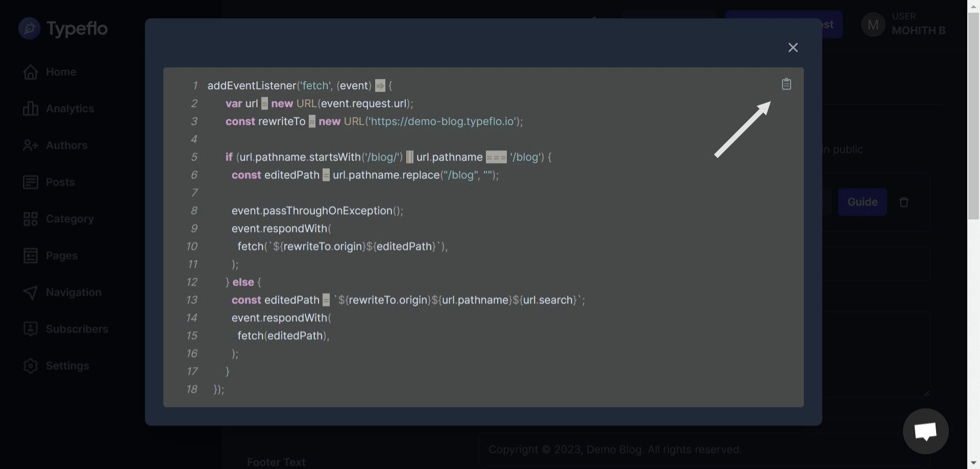Open the Analytics section
Image resolution: width=980 pixels, height=469 pixels.
(69, 109)
